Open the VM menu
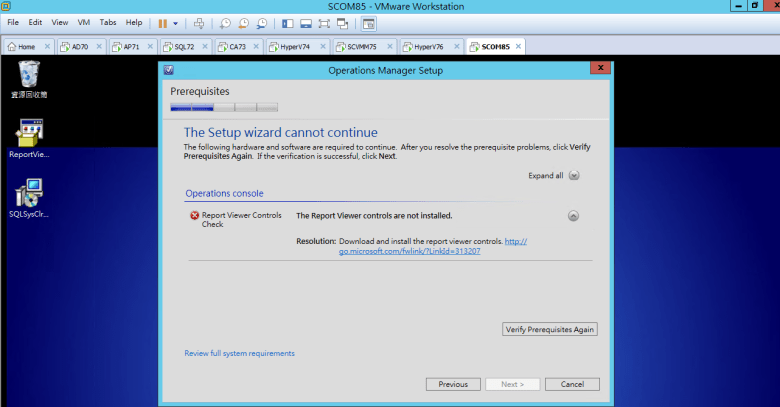The height and width of the screenshot is (407, 780). tap(82, 22)
